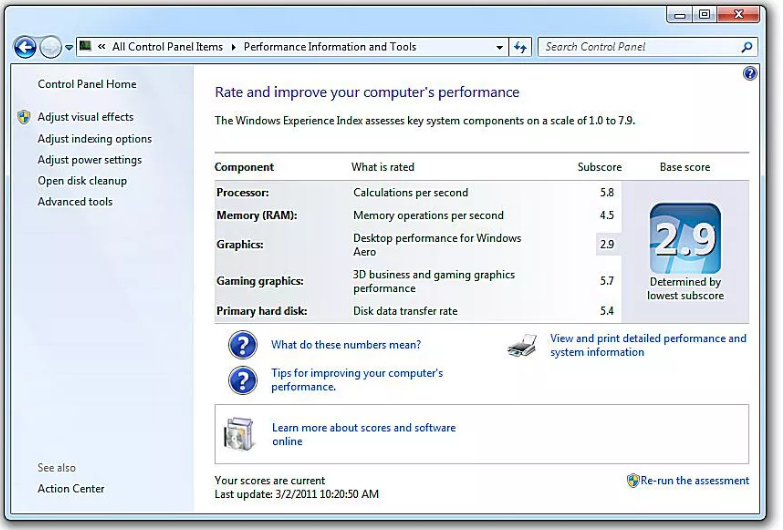Screen dimensions: 783x530
Task: Click Calculations per second text
Action: pos(410,193)
